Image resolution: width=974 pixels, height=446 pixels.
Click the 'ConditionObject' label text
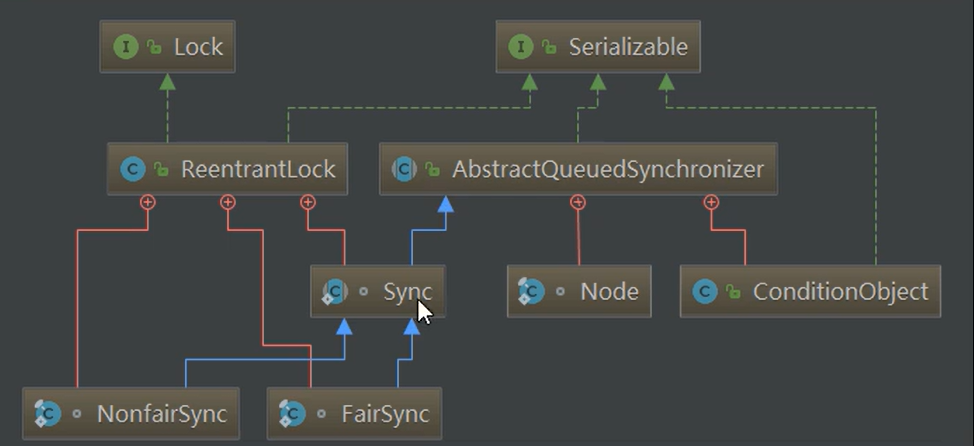[x=841, y=293]
